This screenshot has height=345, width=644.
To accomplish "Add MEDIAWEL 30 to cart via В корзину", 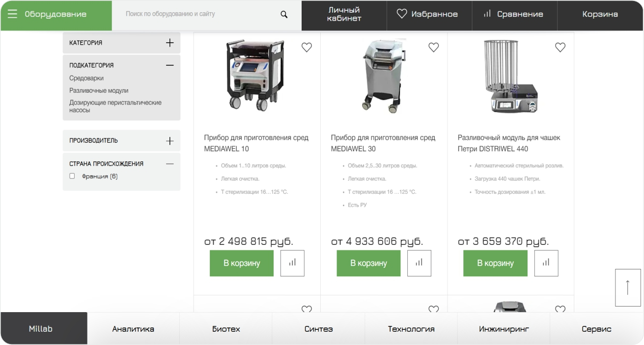I will (x=368, y=263).
